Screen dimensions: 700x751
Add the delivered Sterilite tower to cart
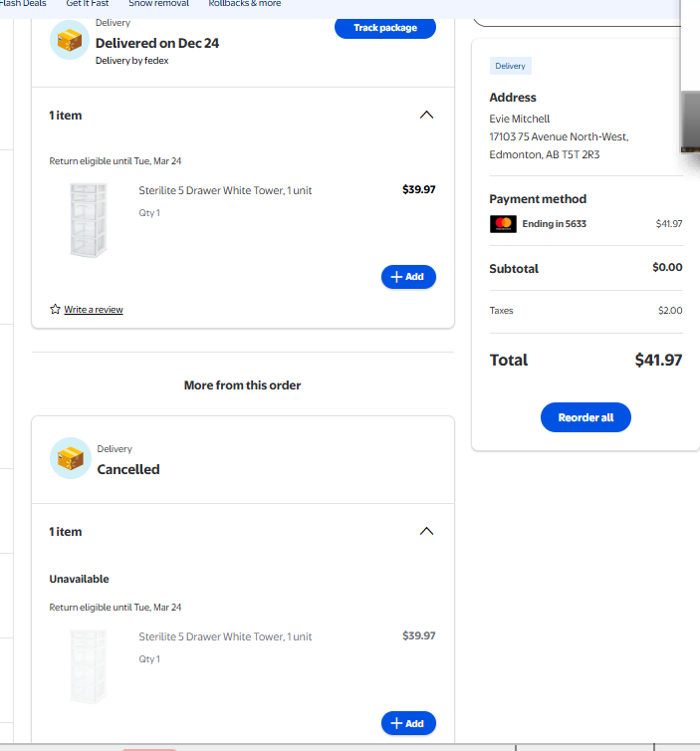point(408,277)
